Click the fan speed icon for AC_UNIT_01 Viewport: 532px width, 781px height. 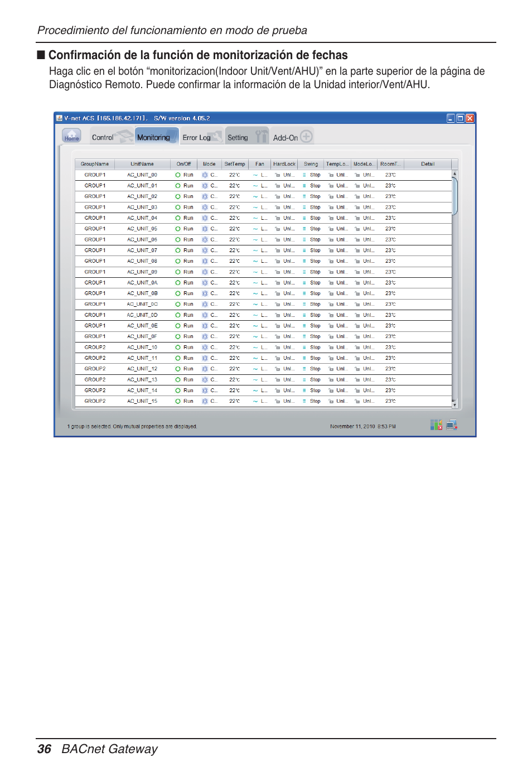(255, 186)
